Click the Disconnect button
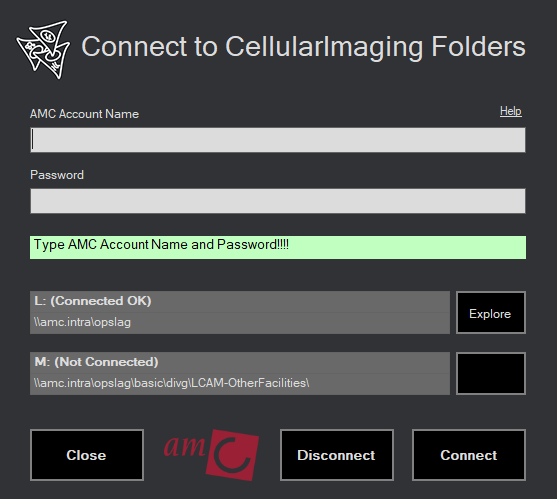 tap(336, 455)
